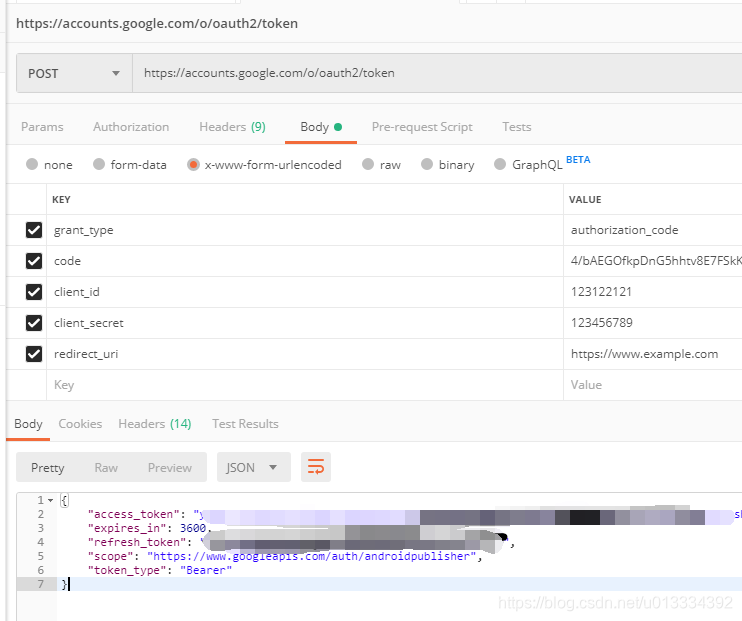This screenshot has height=621, width=742.
Task: Click the https://www.example.com value cell
Action: coord(653,354)
